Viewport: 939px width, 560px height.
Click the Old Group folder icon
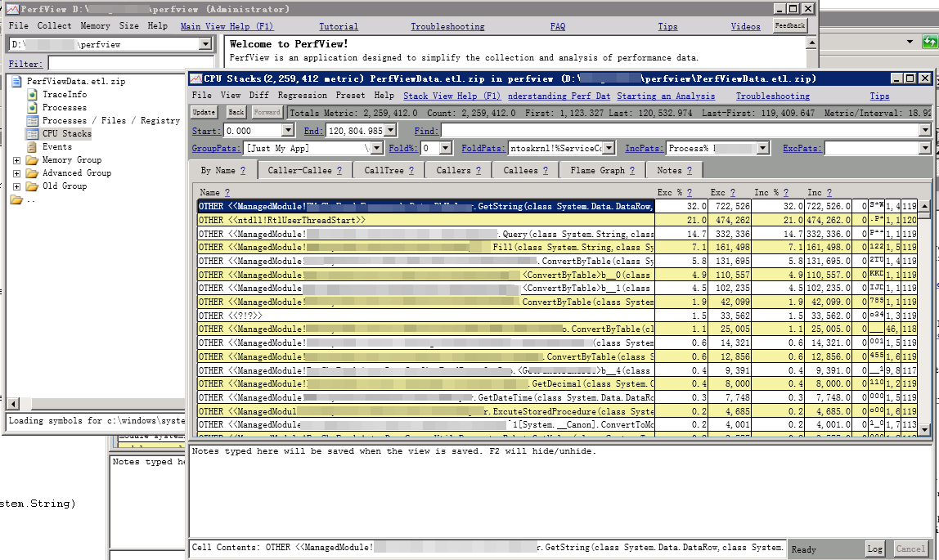click(33, 186)
